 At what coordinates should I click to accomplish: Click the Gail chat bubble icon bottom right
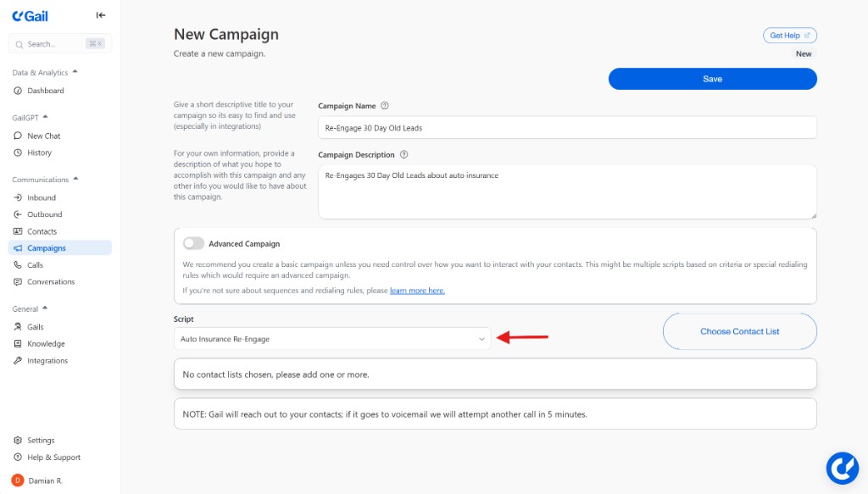(842, 467)
